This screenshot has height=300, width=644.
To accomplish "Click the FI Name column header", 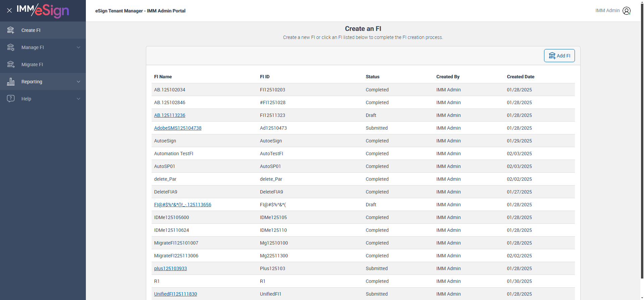I will click(163, 77).
